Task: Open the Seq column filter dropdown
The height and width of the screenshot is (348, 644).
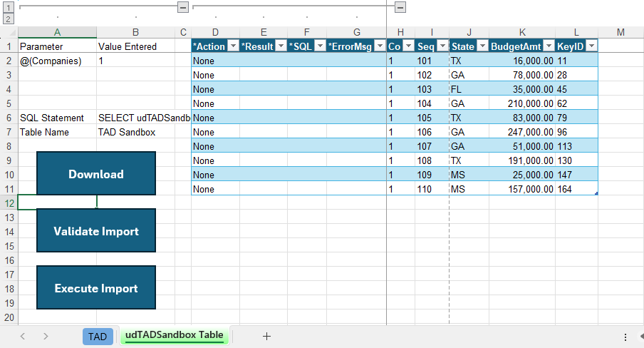Action: tap(443, 46)
